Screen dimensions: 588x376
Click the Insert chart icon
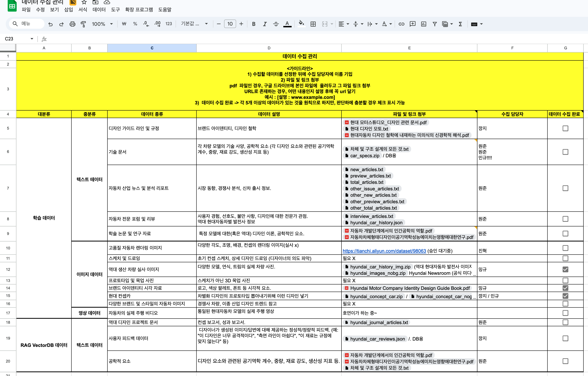click(x=424, y=24)
